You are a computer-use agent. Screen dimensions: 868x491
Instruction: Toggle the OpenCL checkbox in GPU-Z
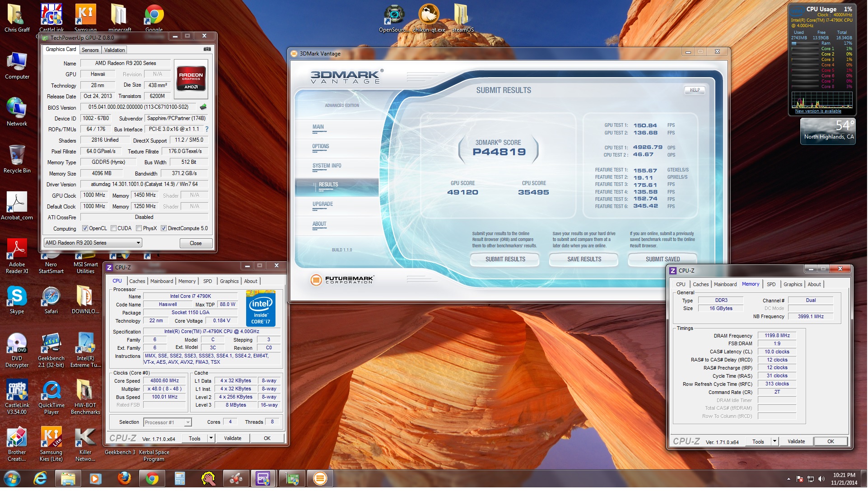point(85,228)
